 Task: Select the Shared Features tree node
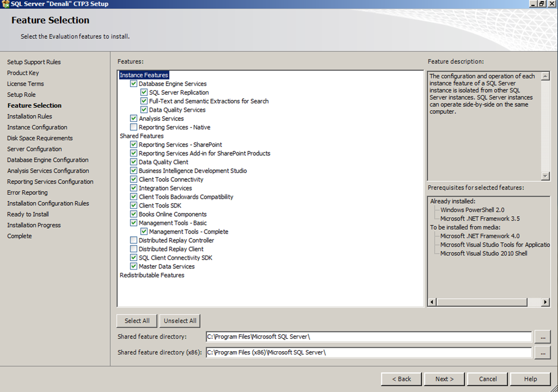click(x=142, y=136)
